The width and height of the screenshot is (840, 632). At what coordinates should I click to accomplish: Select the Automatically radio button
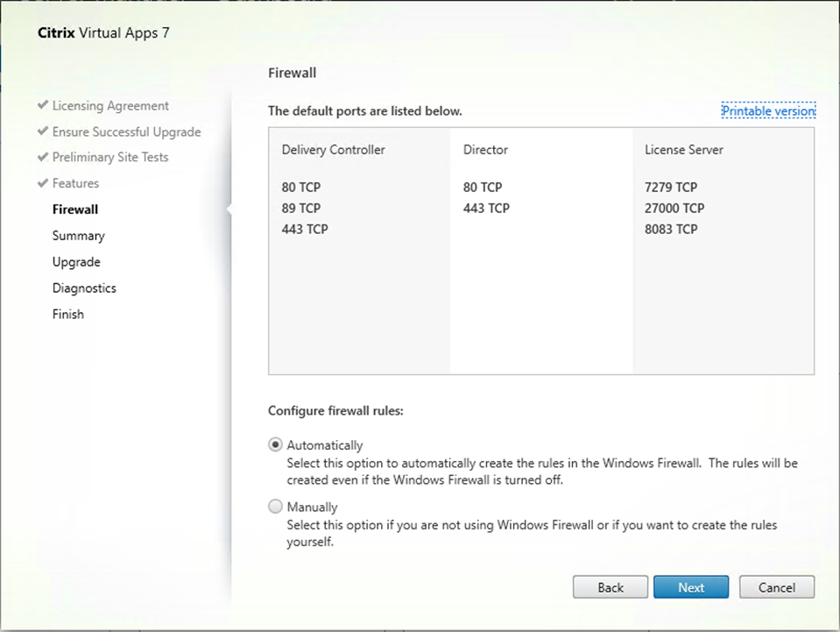pos(275,445)
